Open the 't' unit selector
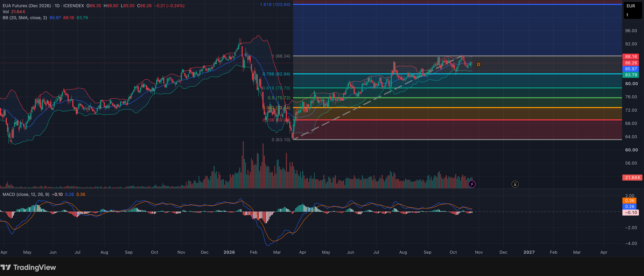This screenshot has width=644, height=276. (627, 15)
